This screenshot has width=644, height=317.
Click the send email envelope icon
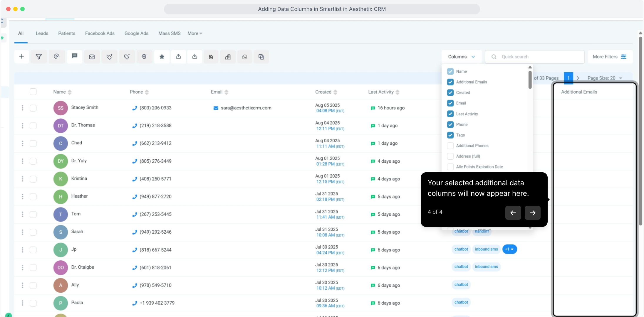click(x=92, y=57)
